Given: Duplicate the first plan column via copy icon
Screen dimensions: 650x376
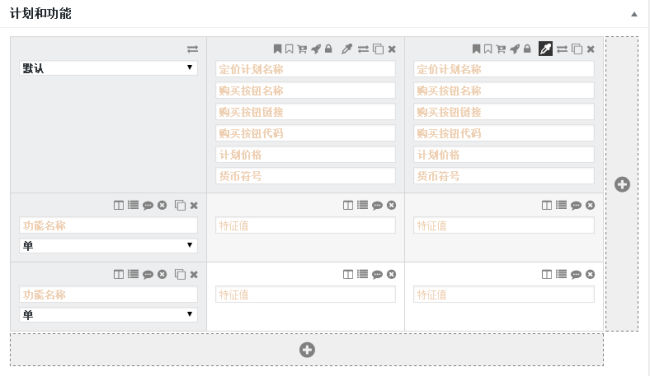Looking at the screenshot, I should click(x=378, y=49).
